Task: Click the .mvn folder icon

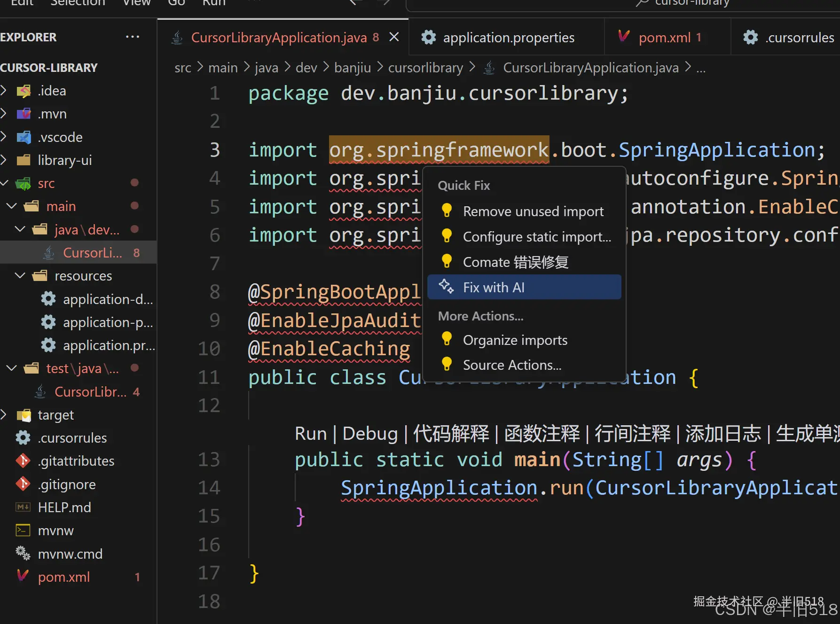Action: pos(24,114)
